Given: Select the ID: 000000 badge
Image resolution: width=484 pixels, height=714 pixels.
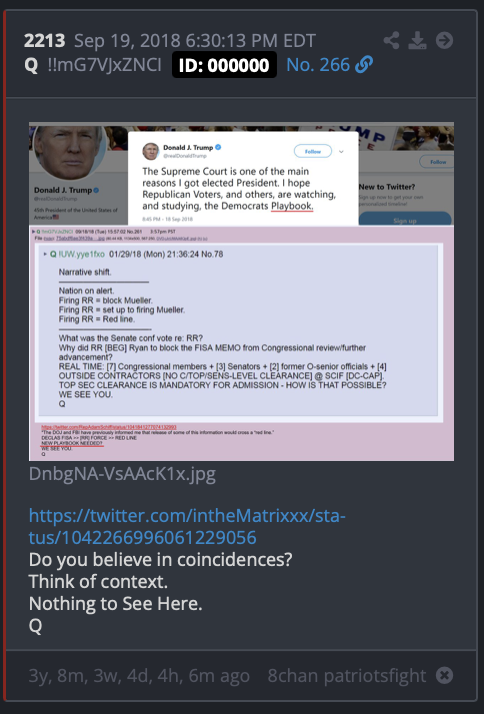Looking at the screenshot, I should [224, 65].
